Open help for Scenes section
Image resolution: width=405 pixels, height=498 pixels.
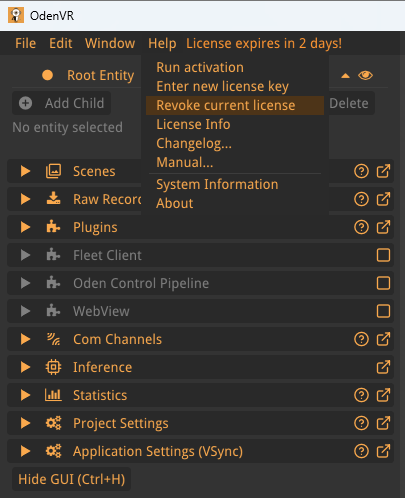361,171
